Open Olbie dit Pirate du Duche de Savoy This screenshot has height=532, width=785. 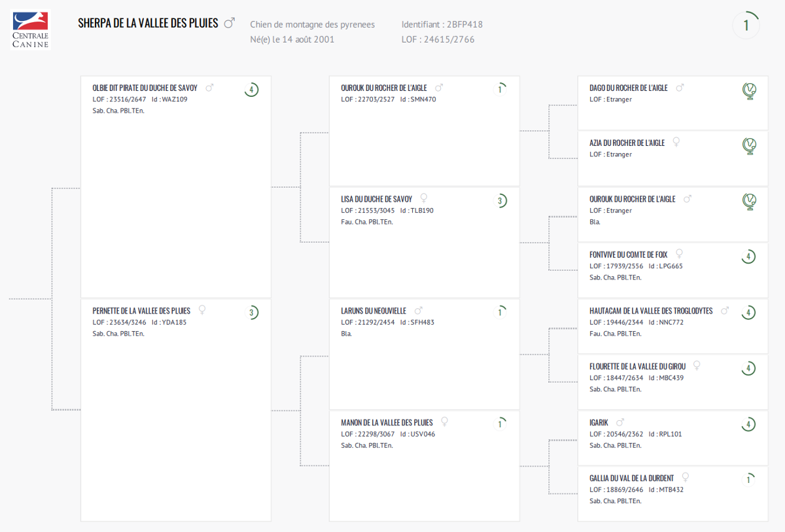click(145, 88)
